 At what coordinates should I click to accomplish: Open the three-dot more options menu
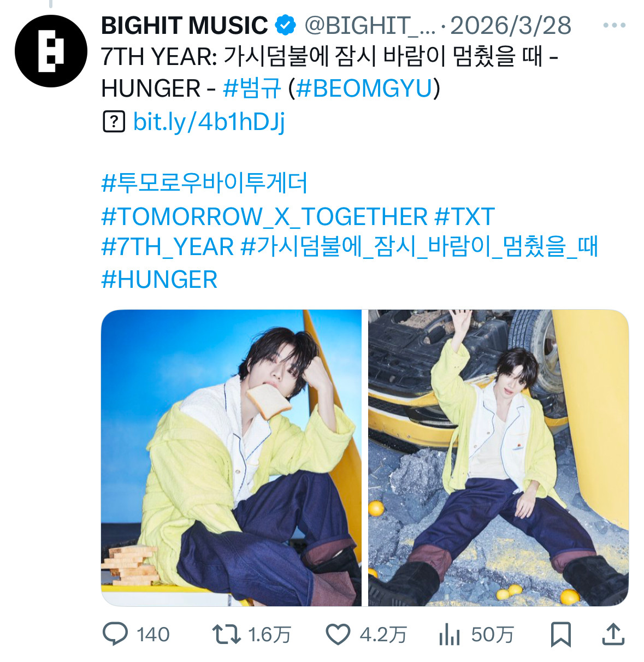point(614,25)
